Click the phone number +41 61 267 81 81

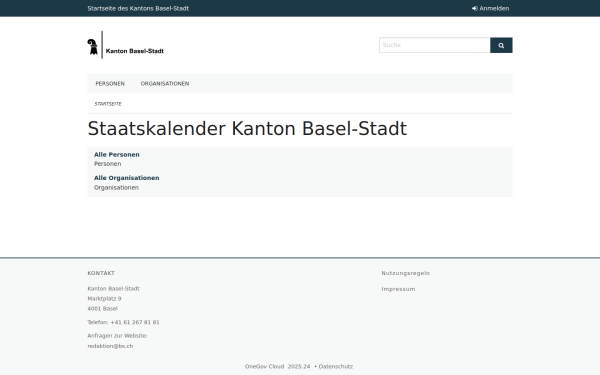tap(135, 322)
